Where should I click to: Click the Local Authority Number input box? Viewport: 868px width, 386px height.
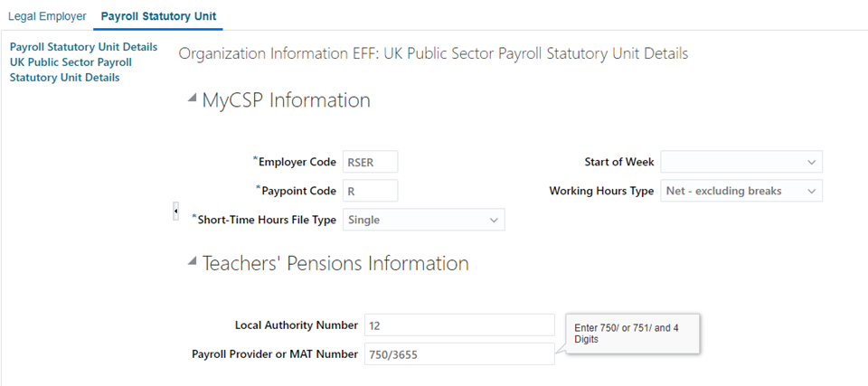458,325
